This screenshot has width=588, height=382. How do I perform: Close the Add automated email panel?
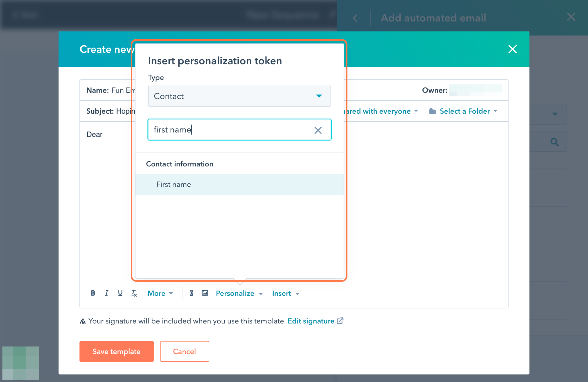(x=571, y=17)
